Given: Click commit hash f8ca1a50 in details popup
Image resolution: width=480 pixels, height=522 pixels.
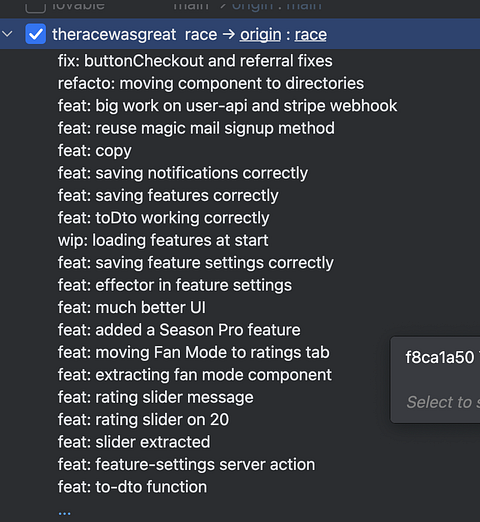Looking at the screenshot, I should 440,357.
